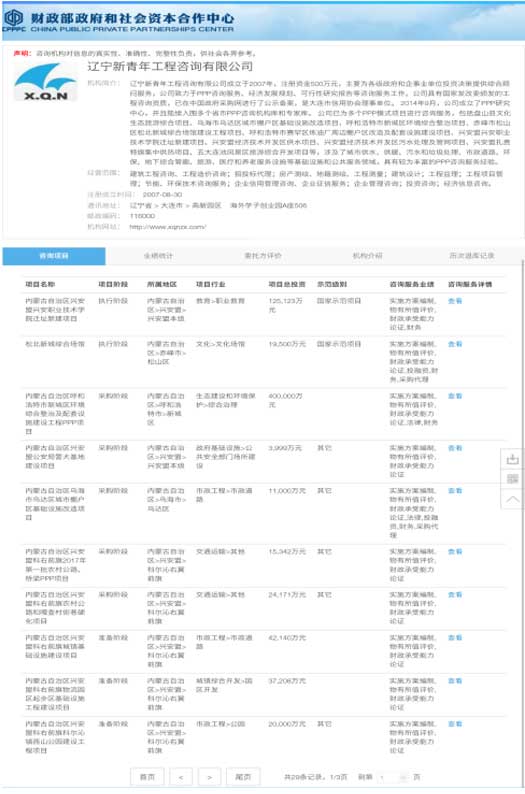Open the 历史退库记录 tab
Screen dimensions: 525x794
pos(472,256)
